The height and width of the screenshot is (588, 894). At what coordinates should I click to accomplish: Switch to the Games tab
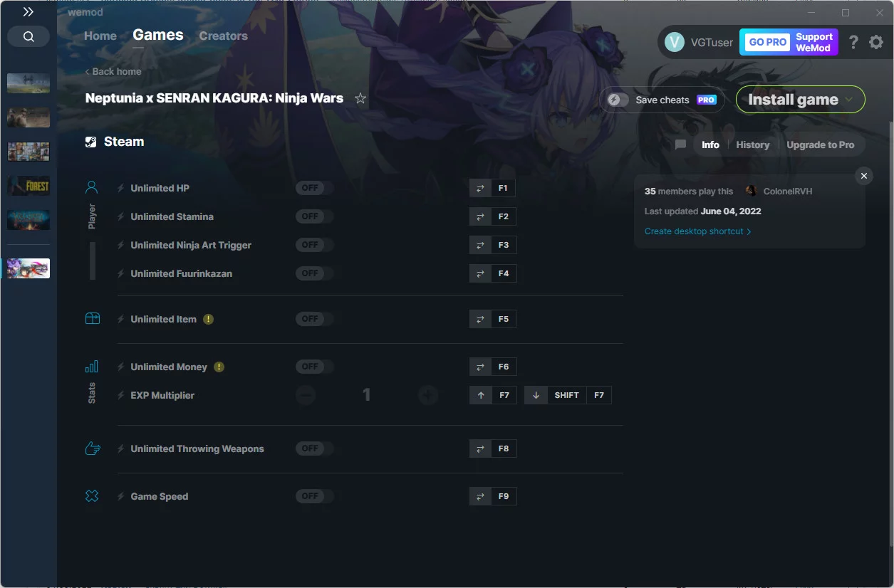[158, 35]
